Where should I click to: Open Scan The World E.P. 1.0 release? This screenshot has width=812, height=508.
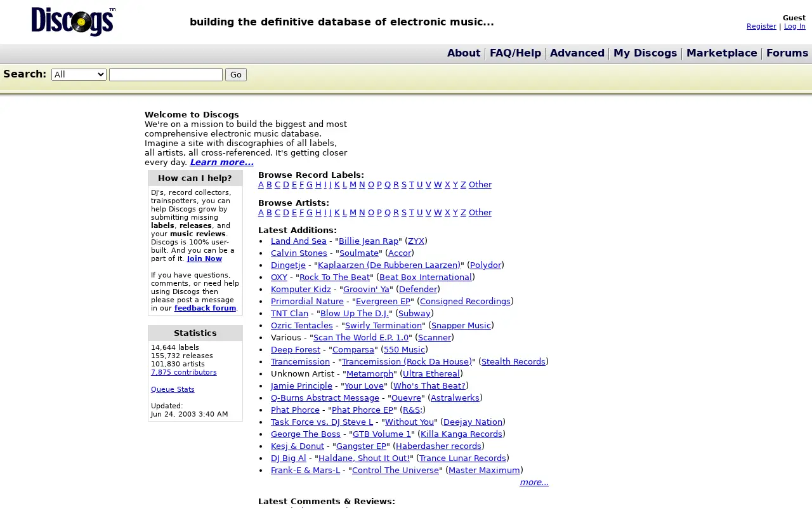click(361, 338)
